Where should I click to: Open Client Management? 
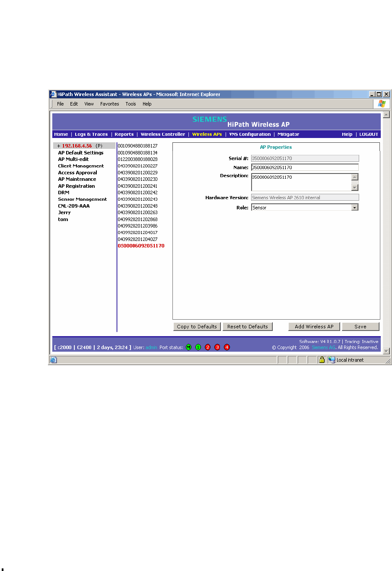click(81, 166)
